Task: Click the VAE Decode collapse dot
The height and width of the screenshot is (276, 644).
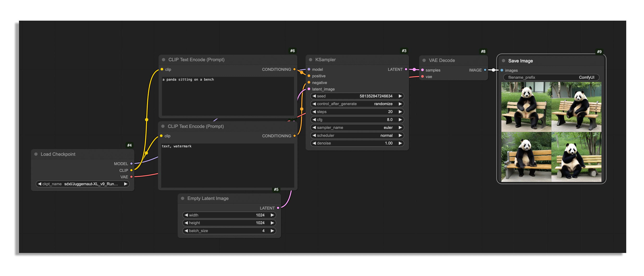Action: [424, 60]
